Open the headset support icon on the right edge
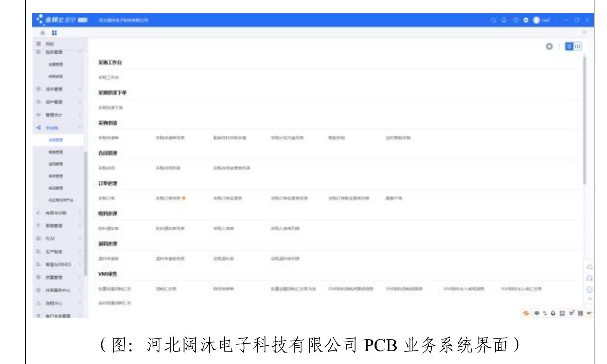This screenshot has height=364, width=607. point(590,279)
